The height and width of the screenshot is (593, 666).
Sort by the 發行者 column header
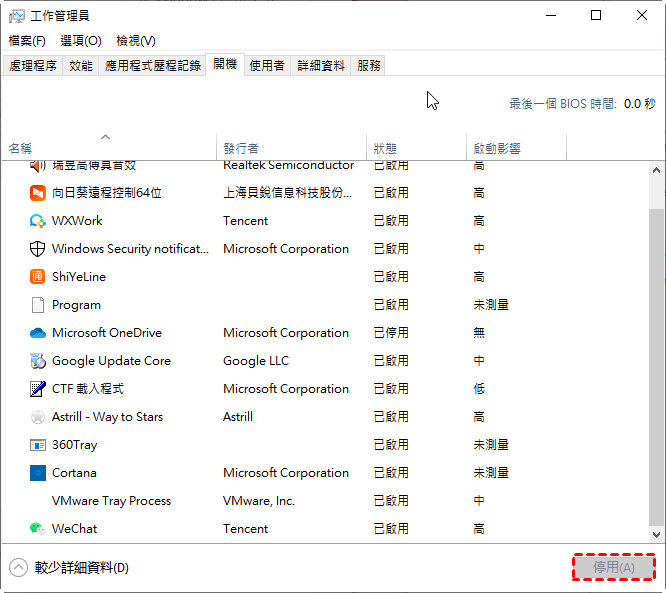[291, 147]
